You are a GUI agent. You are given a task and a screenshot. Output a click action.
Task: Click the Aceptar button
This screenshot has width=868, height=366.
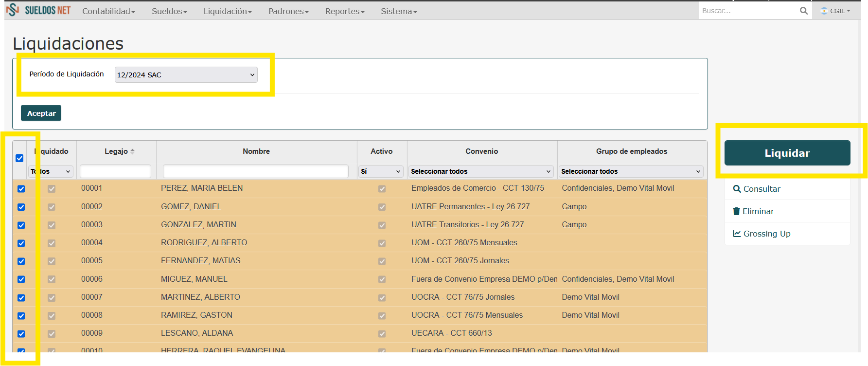[x=41, y=113]
